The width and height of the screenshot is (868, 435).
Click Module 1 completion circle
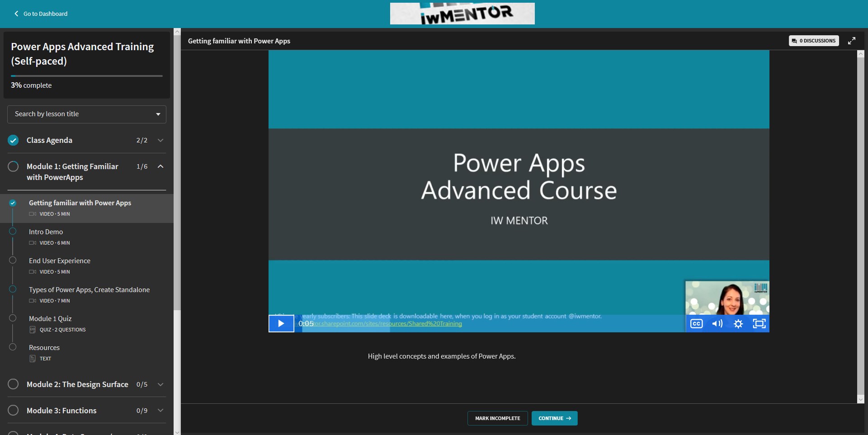[x=13, y=166]
